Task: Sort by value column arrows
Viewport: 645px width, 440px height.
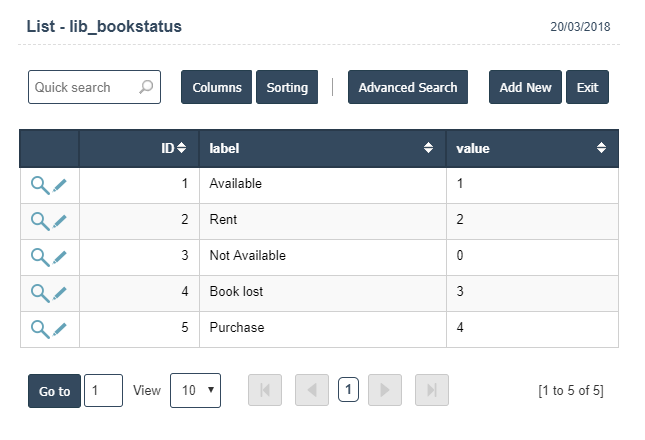Action: point(601,148)
